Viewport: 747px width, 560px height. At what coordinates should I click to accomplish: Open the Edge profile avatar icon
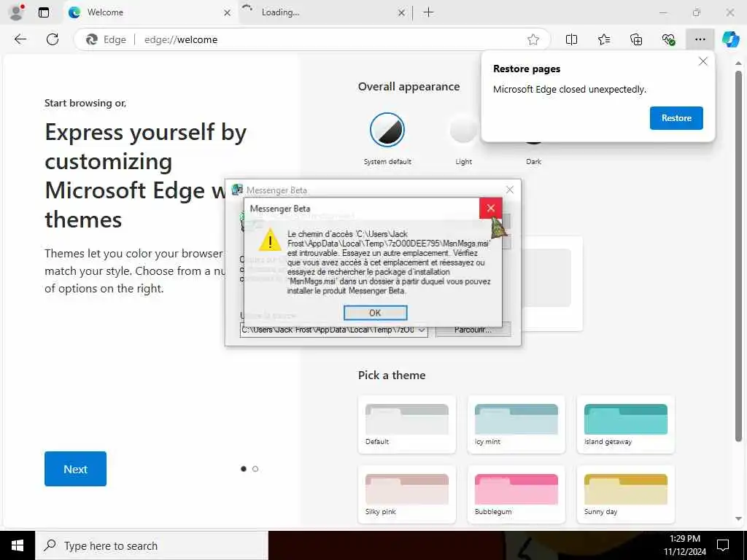pyautogui.click(x=17, y=12)
